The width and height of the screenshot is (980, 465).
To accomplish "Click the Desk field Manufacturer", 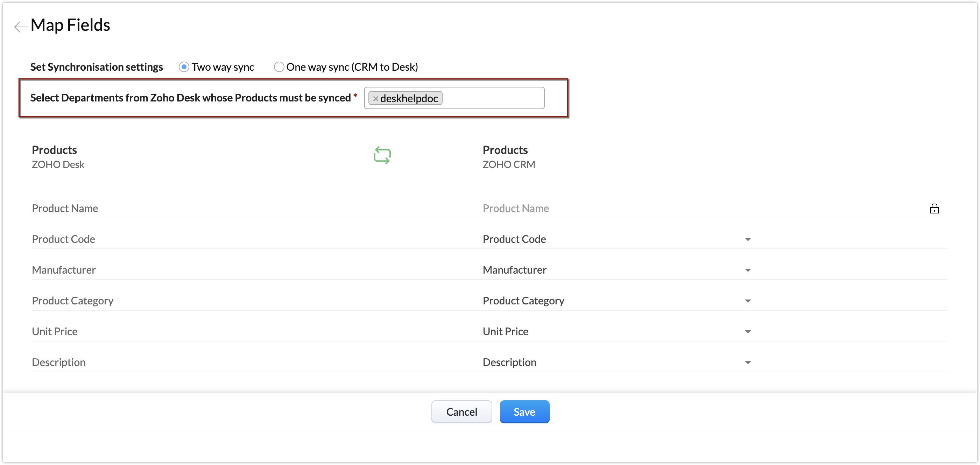I will click(x=64, y=270).
